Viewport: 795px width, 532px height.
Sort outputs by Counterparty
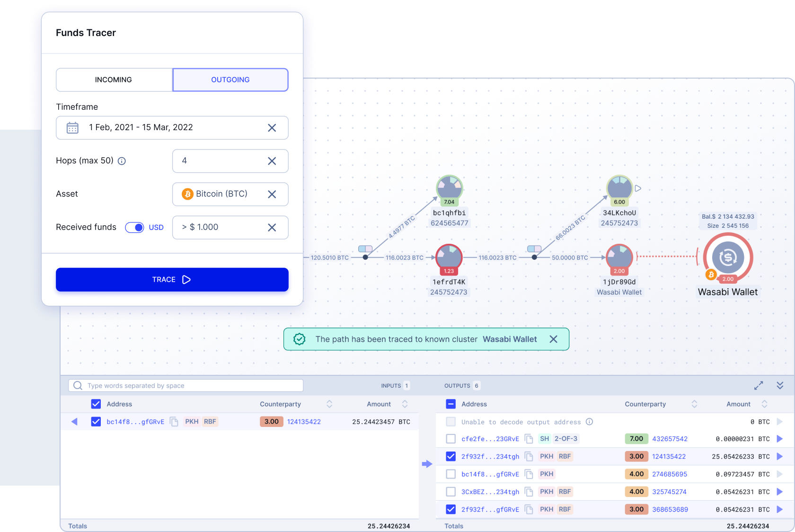(694, 404)
